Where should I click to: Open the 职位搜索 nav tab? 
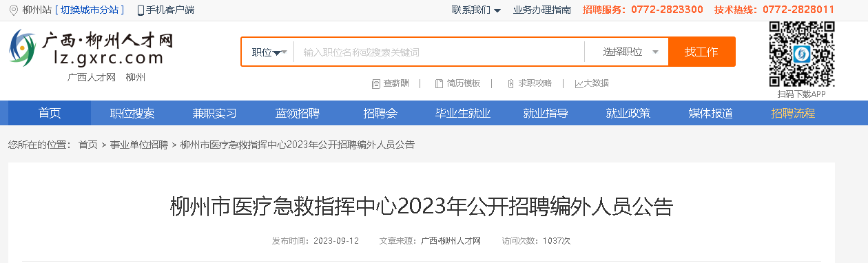[132, 113]
